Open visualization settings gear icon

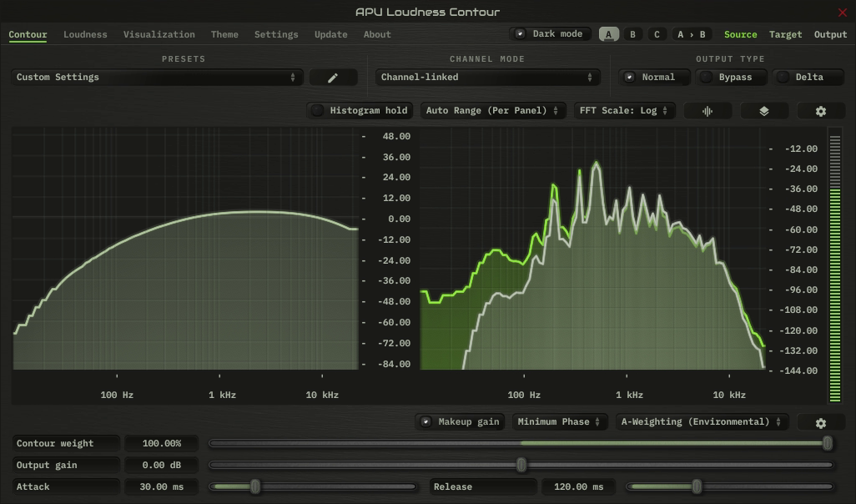coord(820,111)
